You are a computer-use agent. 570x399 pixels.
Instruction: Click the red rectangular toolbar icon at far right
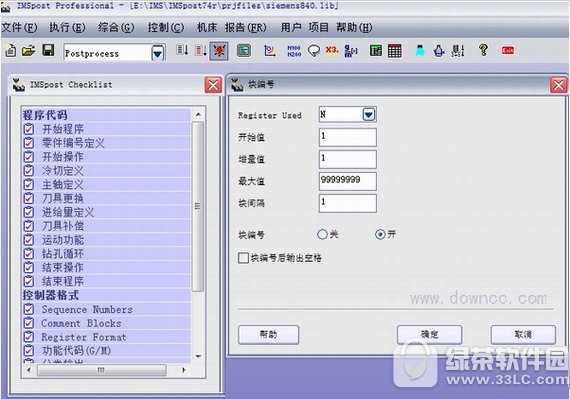click(508, 50)
